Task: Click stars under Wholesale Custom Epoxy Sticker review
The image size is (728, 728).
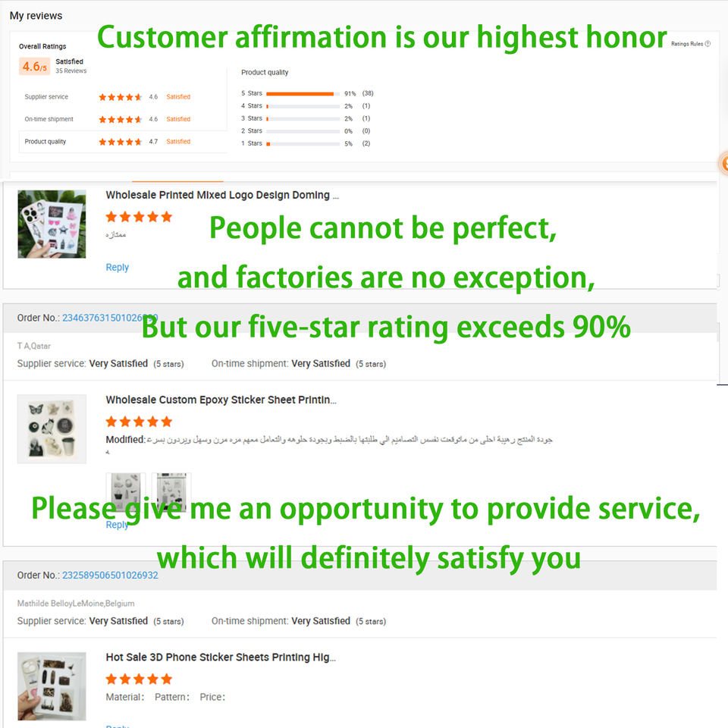Action: [x=139, y=422]
